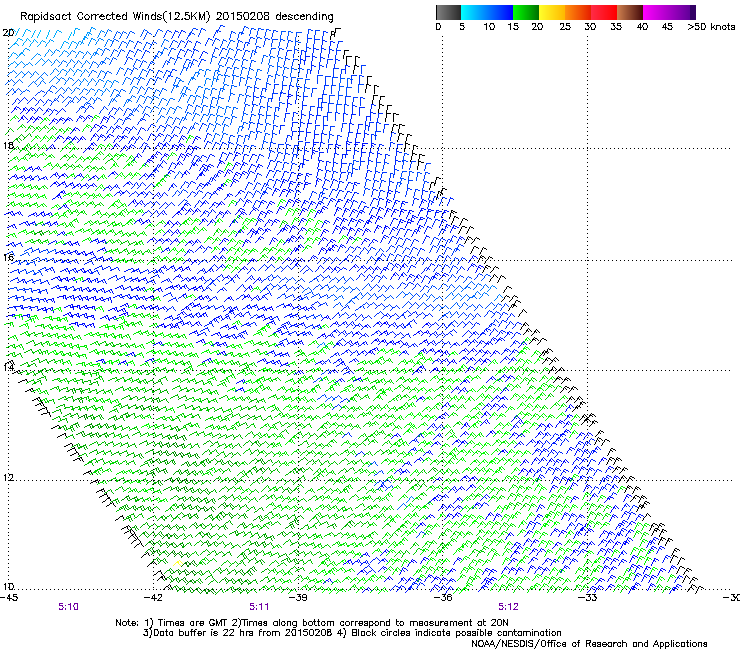740x650 pixels.
Task: Click the cyan 5-10 knots legend segment
Action: click(x=473, y=12)
